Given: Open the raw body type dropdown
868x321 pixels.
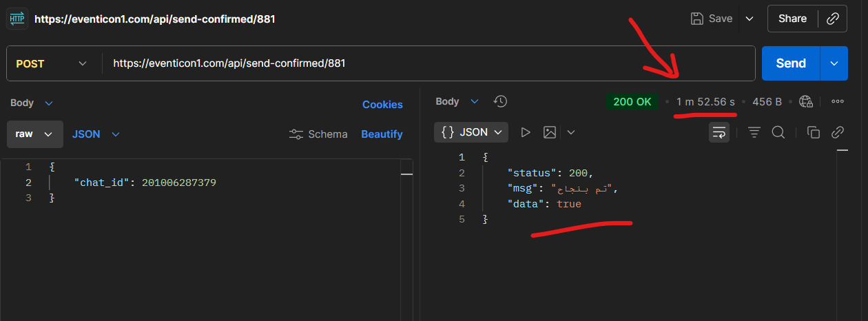Looking at the screenshot, I should point(35,134).
